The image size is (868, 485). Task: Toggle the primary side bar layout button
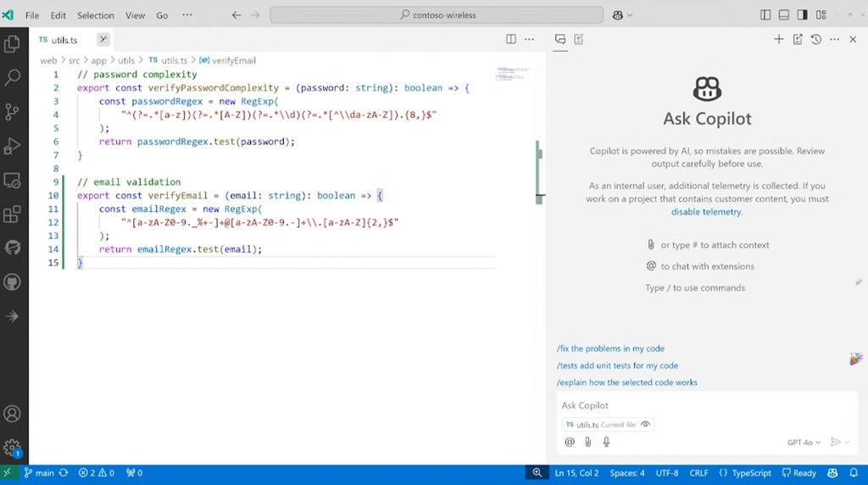[765, 15]
